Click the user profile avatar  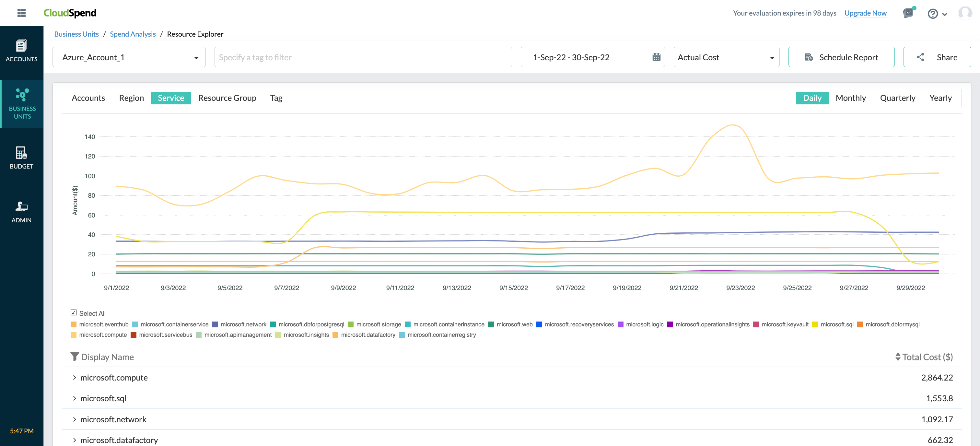point(964,13)
